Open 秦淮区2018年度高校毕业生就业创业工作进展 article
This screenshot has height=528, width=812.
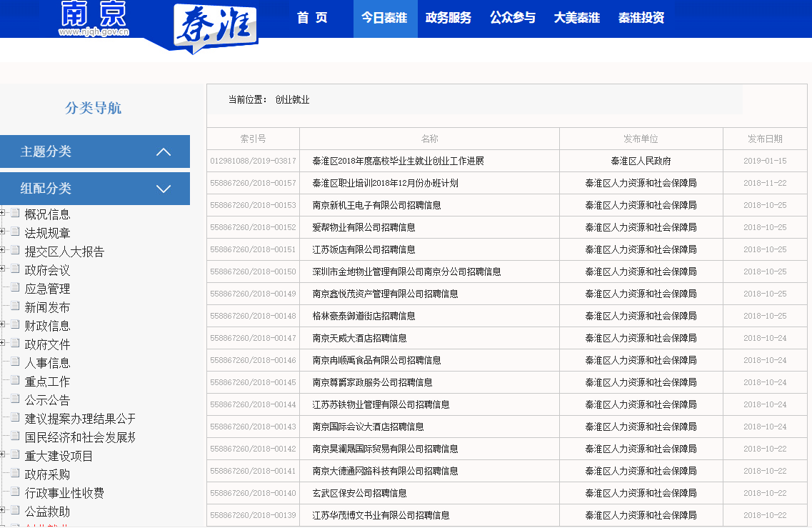pyautogui.click(x=398, y=161)
